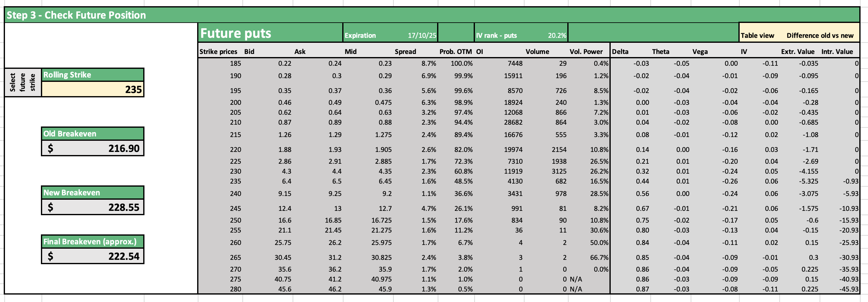
Task: Select the Old Breakeven 216.90 cell
Action: tap(93, 148)
